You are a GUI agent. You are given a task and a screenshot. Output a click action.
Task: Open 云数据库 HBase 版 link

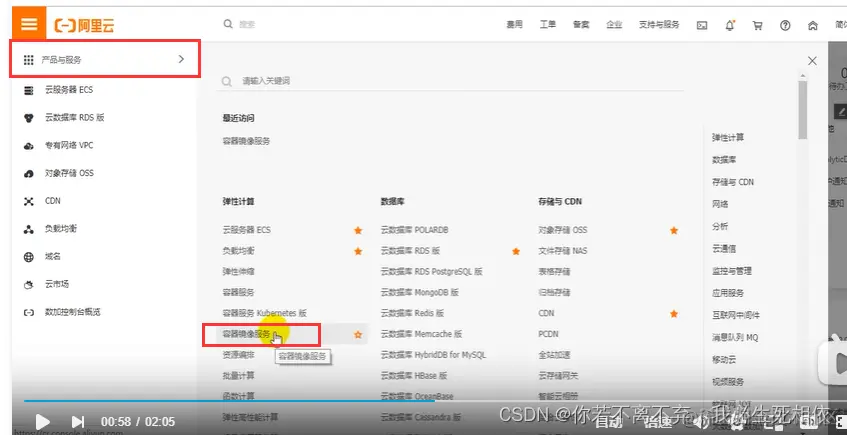pos(414,376)
